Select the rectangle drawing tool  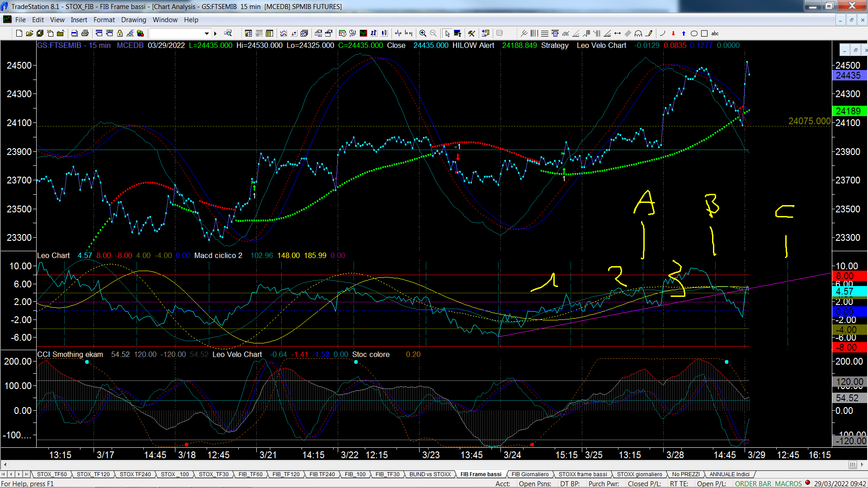704,33
